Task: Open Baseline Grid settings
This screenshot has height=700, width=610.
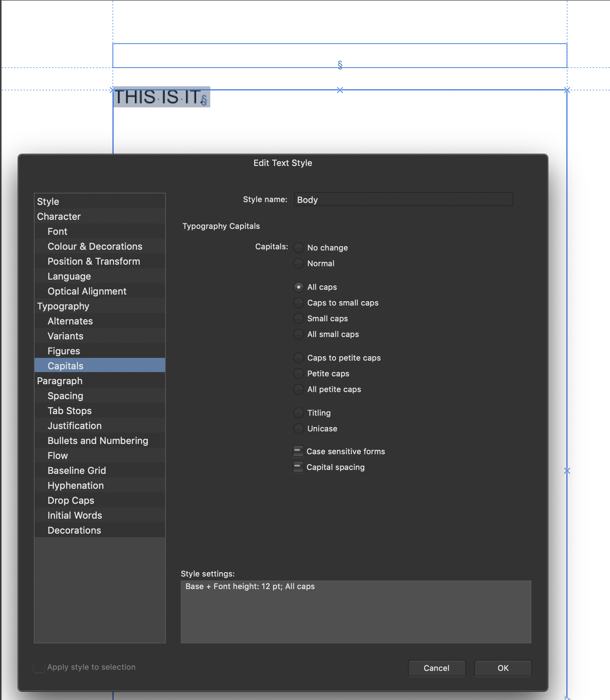Action: [100, 470]
